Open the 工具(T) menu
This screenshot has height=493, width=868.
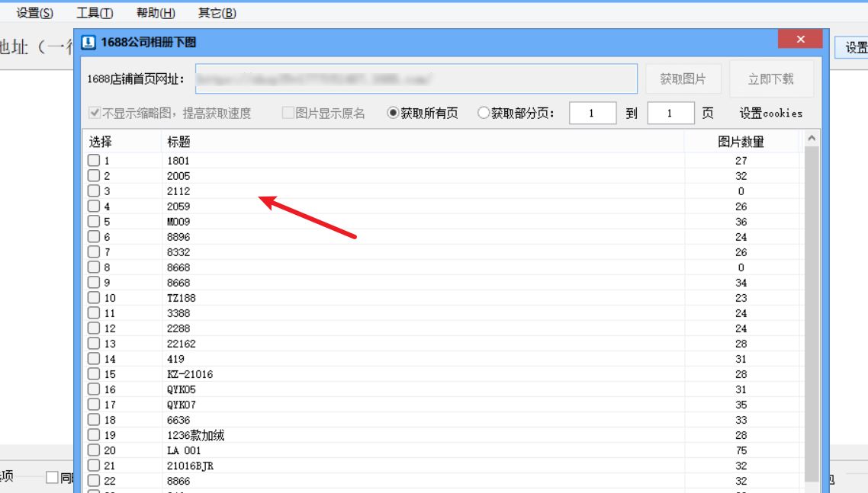(95, 13)
